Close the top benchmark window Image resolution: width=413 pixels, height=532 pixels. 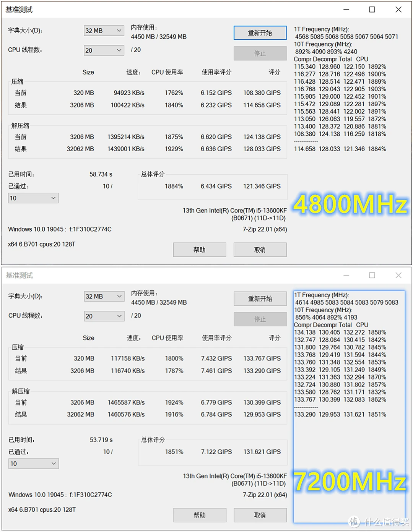(398, 10)
